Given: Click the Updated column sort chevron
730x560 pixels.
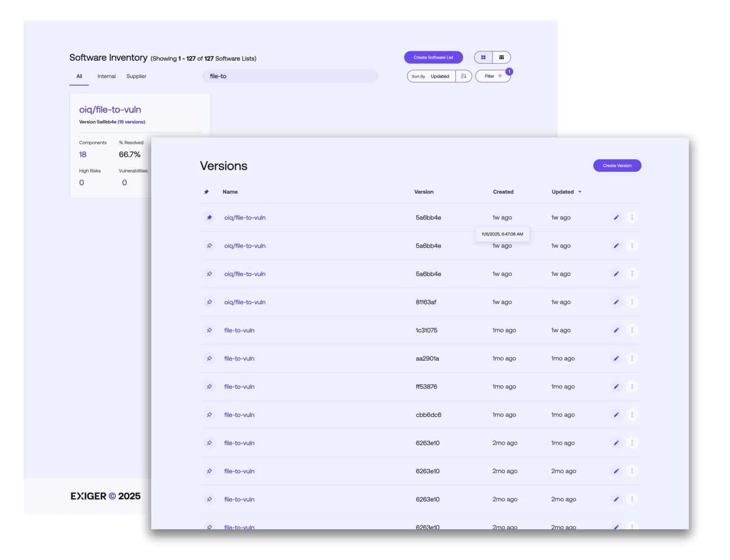Looking at the screenshot, I should tap(579, 192).
